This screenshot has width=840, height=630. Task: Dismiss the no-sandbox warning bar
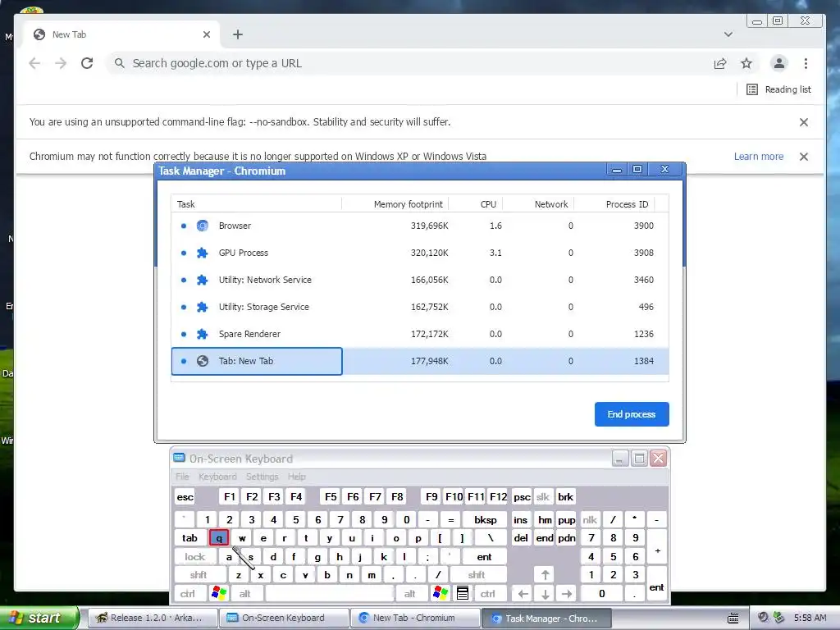804,122
